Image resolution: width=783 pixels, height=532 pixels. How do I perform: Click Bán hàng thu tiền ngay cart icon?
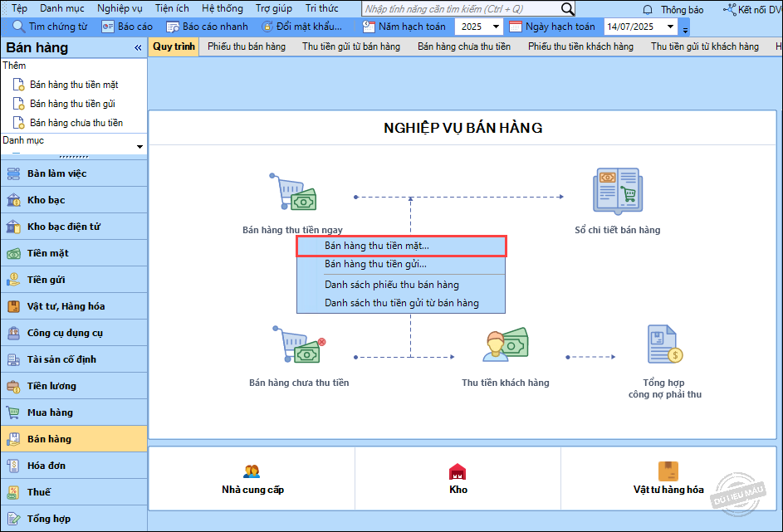(293, 193)
